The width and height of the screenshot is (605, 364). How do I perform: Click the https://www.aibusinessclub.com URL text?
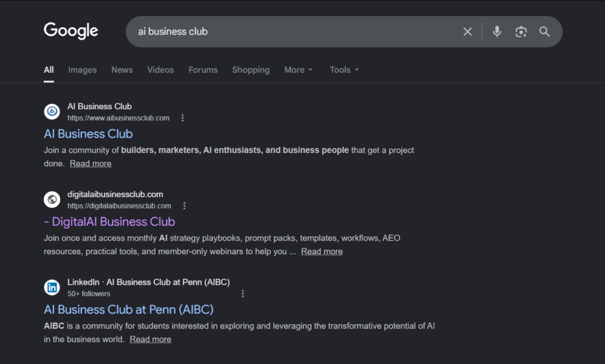[118, 118]
